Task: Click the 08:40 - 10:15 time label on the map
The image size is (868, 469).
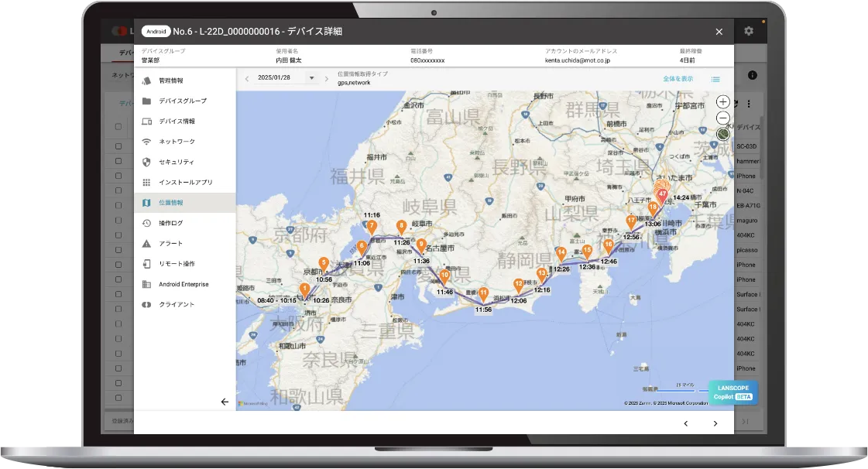Action: 276,300
